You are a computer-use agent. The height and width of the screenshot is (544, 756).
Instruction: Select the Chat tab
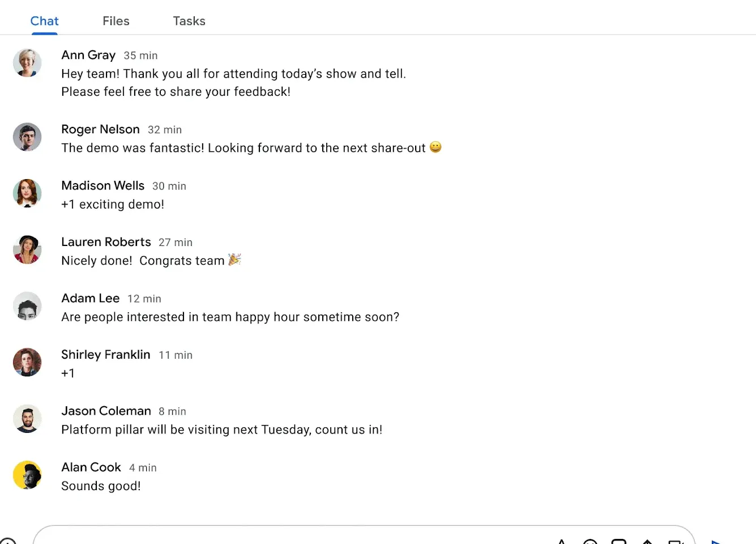click(x=44, y=21)
